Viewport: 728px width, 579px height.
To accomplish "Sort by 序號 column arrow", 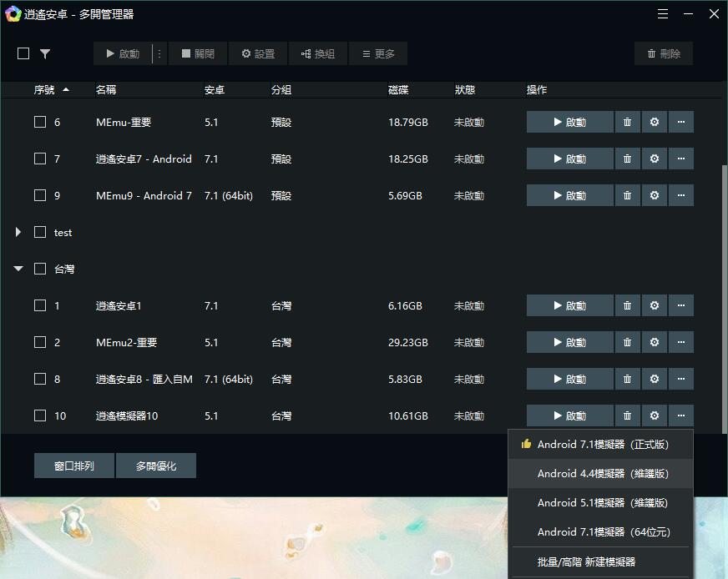I will coord(66,89).
